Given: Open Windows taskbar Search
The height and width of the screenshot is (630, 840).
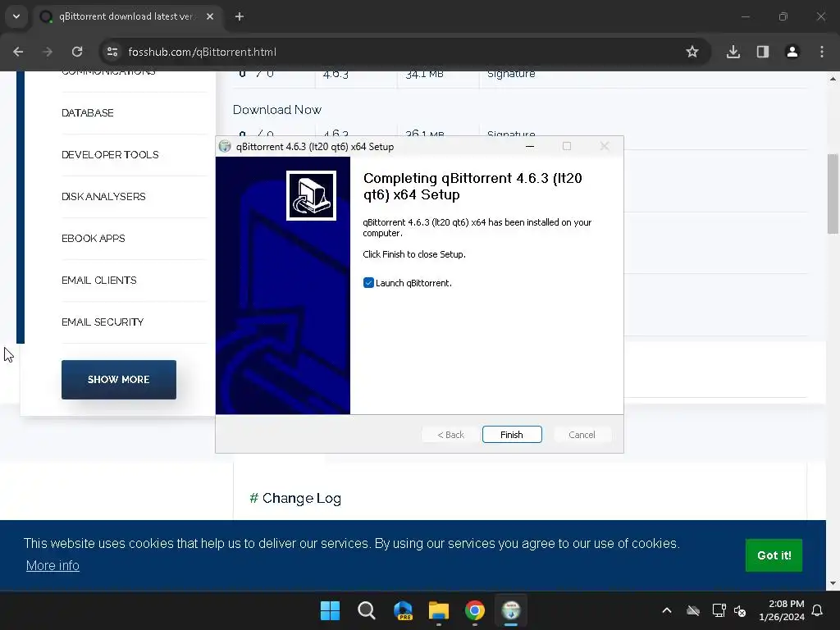Looking at the screenshot, I should point(367,610).
